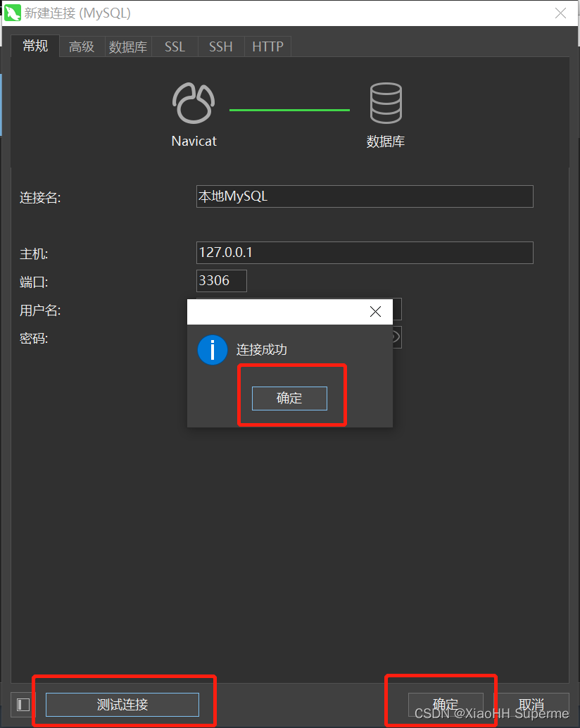Open the 高级 tab

pyautogui.click(x=82, y=46)
